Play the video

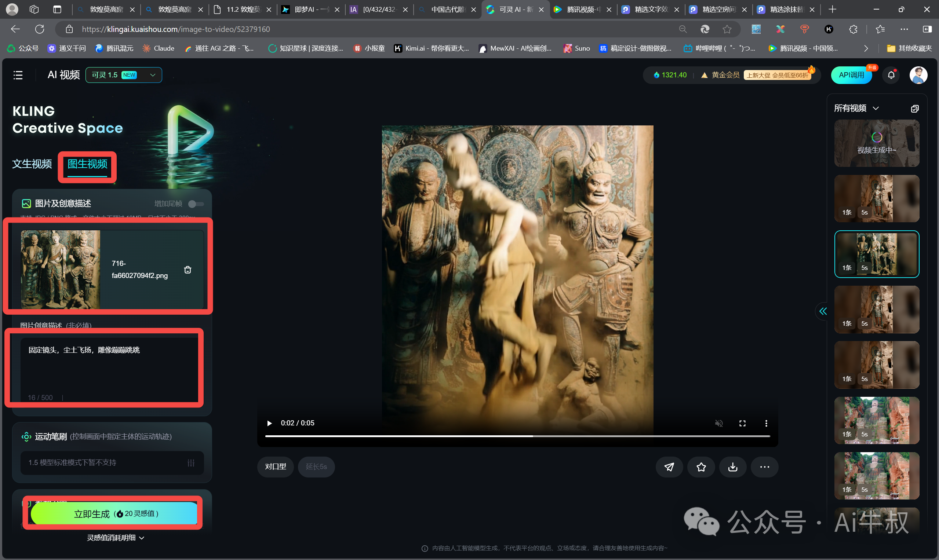coord(269,423)
